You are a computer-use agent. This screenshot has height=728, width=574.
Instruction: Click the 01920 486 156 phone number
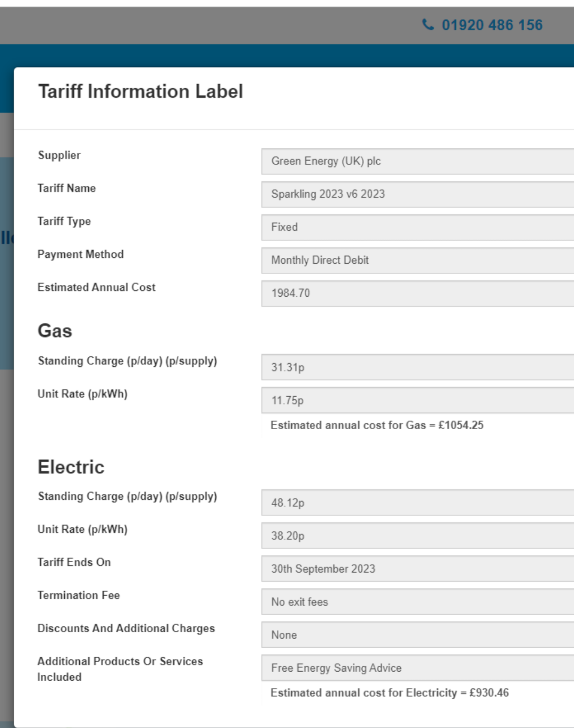(492, 25)
